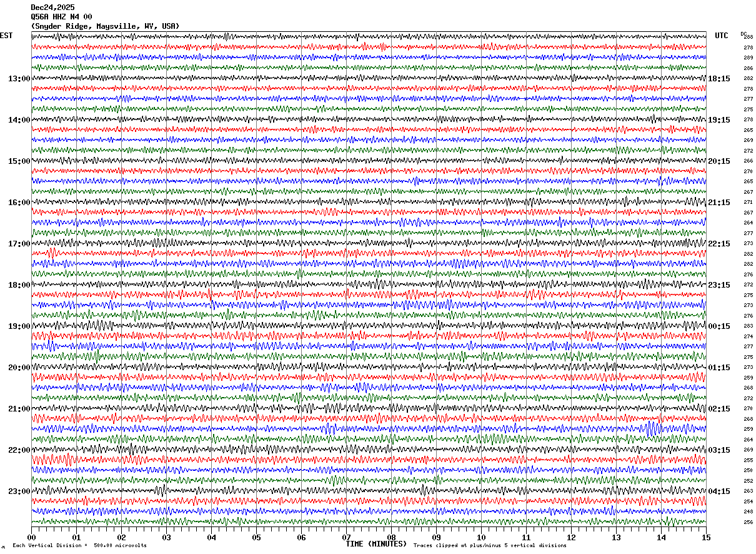
Task: Click the 23:00 EST time label
Action: (19, 491)
